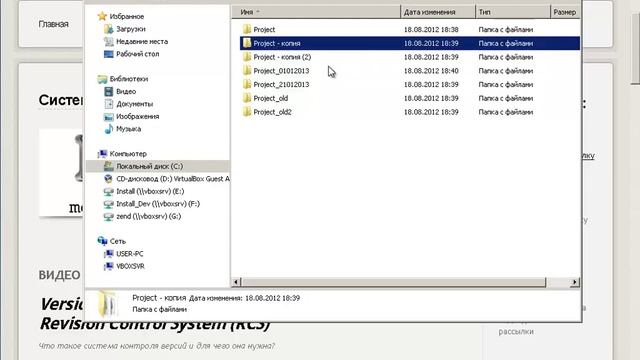640x360 pixels.
Task: Click the Музыка note icon
Action: click(x=109, y=129)
